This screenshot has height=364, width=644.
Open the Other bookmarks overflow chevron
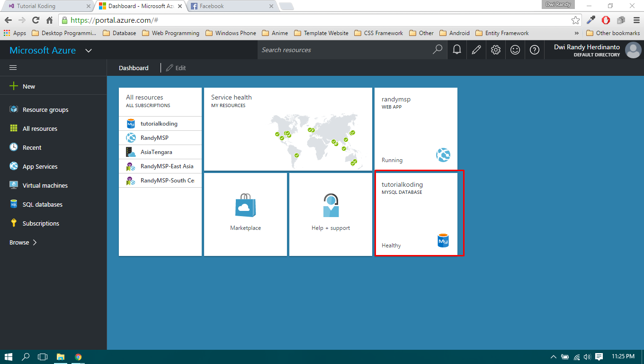[x=576, y=33]
